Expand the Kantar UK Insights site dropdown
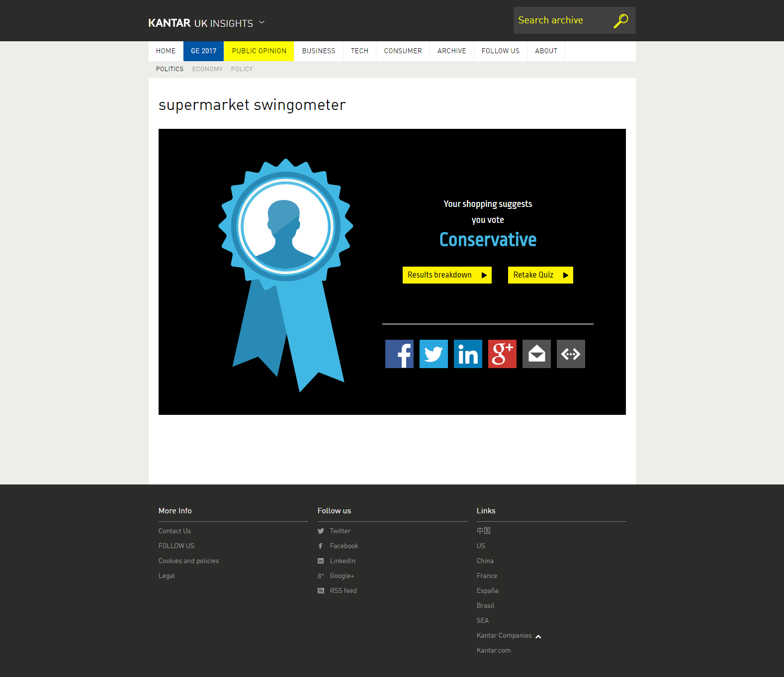 point(262,22)
